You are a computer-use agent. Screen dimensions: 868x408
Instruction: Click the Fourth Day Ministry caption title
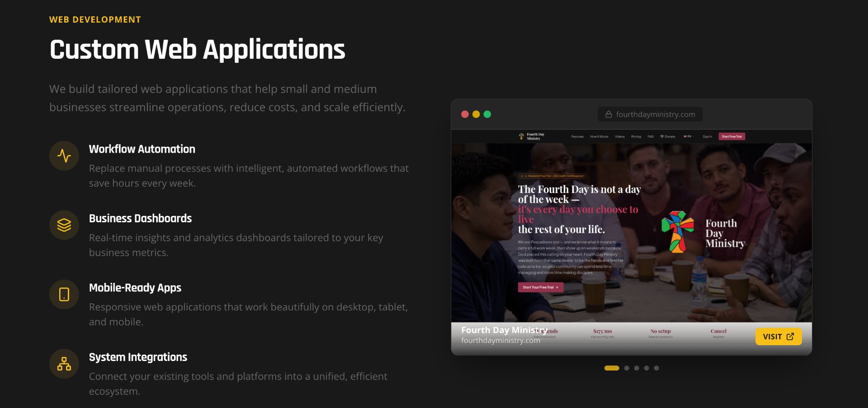point(504,330)
